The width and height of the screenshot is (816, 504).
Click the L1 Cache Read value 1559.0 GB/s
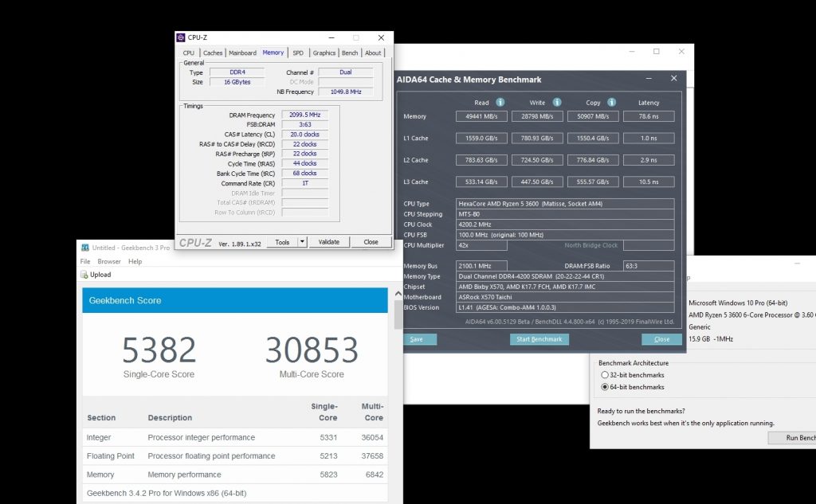tap(481, 139)
